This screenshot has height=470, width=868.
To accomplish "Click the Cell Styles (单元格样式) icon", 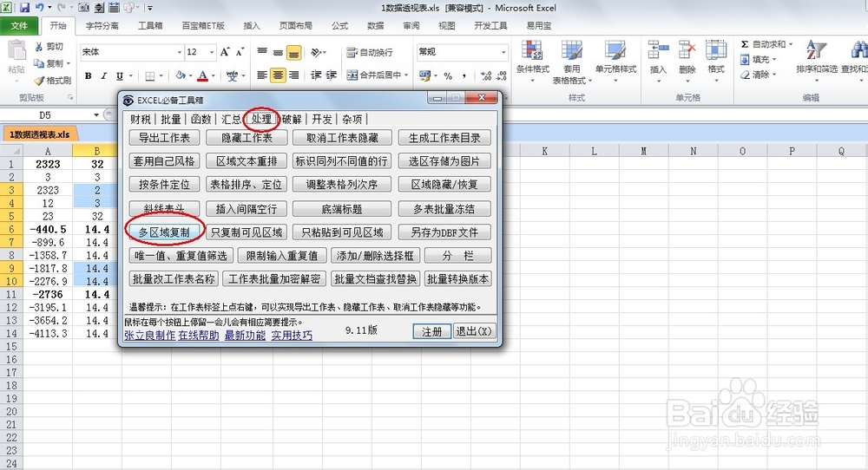I will tap(615, 51).
